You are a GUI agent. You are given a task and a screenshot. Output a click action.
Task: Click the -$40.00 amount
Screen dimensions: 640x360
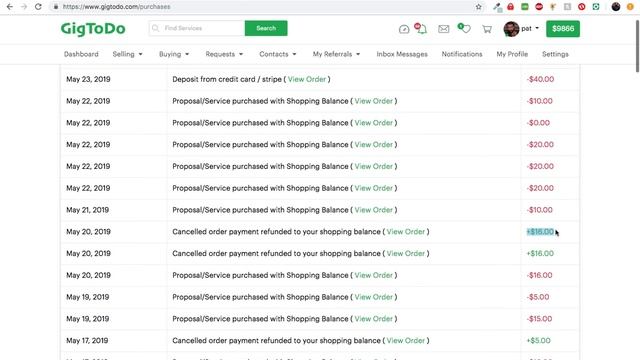[540, 79]
